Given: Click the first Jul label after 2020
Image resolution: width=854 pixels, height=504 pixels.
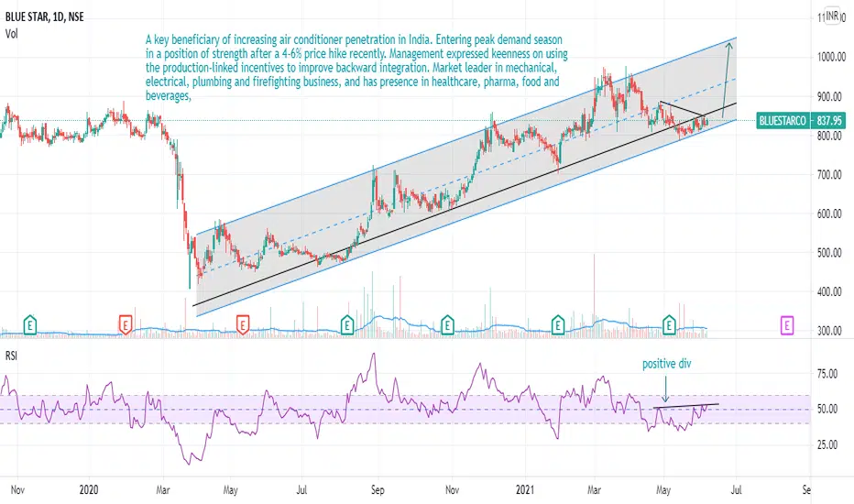Looking at the screenshot, I should [301, 490].
